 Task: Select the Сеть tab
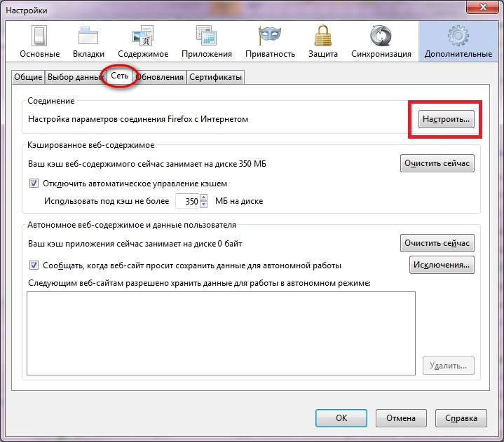pos(120,76)
